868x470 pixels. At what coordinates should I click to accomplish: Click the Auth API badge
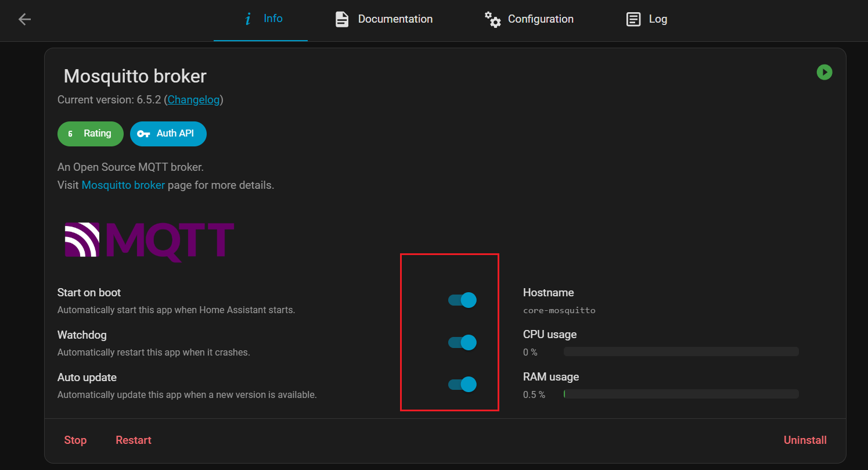click(168, 134)
